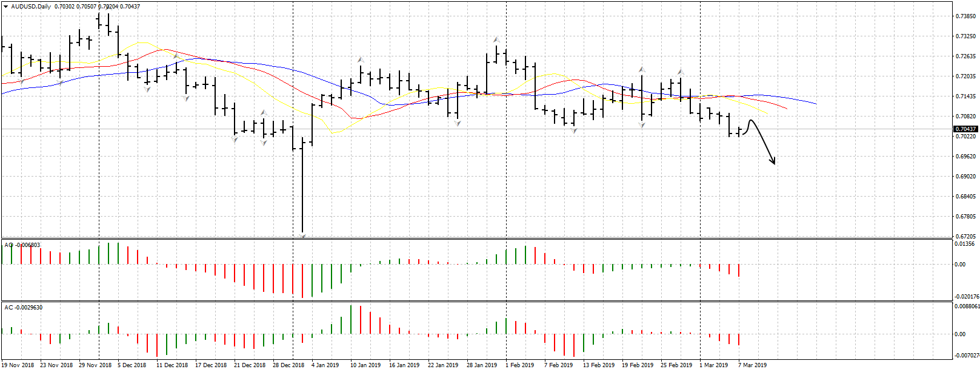The height and width of the screenshot is (372, 980).
Task: Click the 4 Jan 2019 date on time axis
Action: tap(325, 365)
